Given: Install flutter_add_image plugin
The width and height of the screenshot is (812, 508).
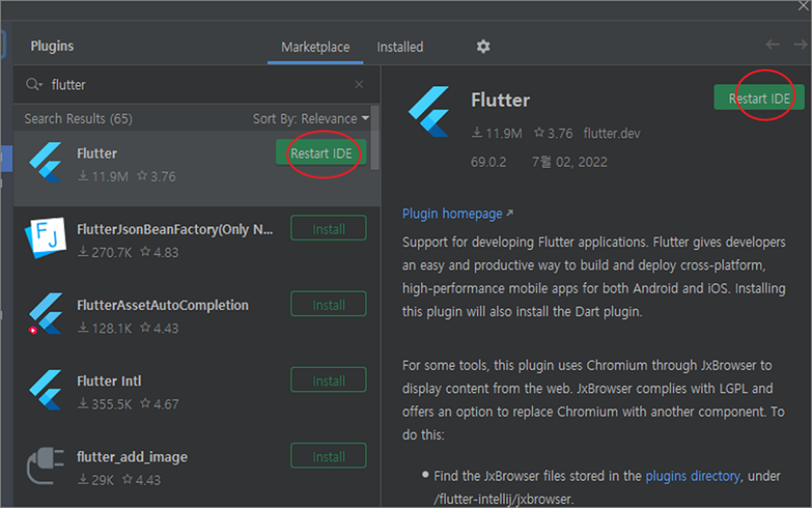Looking at the screenshot, I should (329, 456).
